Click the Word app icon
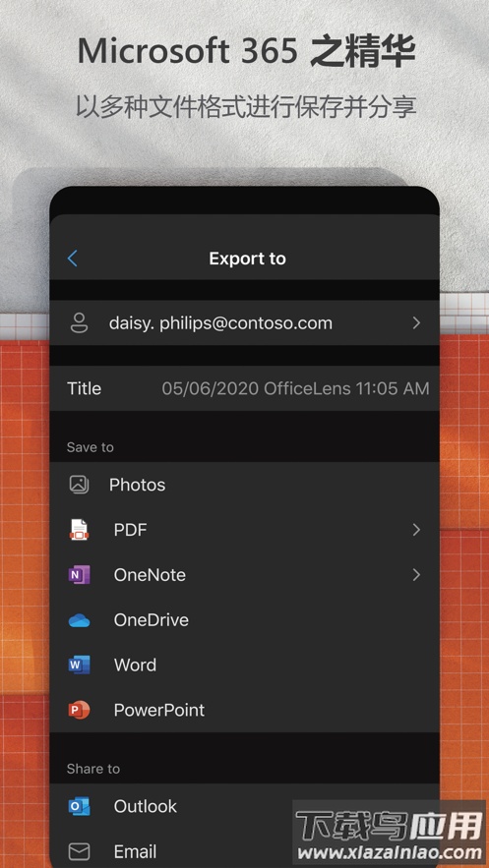 coord(79,665)
